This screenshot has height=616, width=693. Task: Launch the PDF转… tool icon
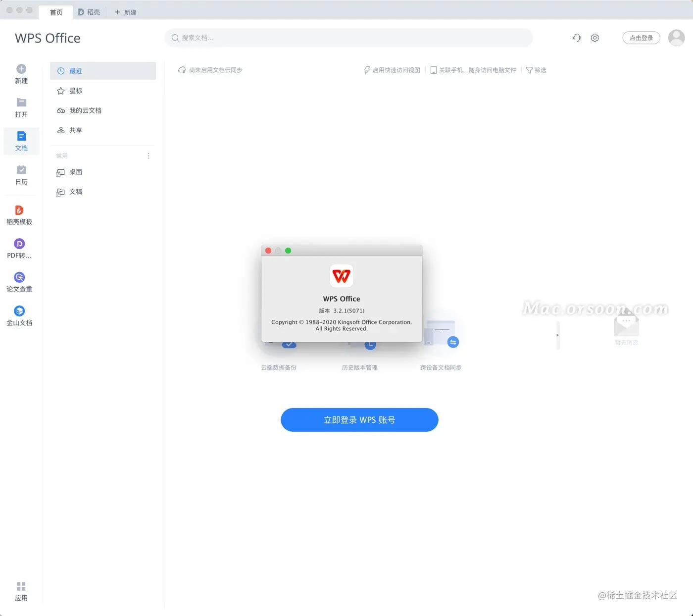click(19, 244)
